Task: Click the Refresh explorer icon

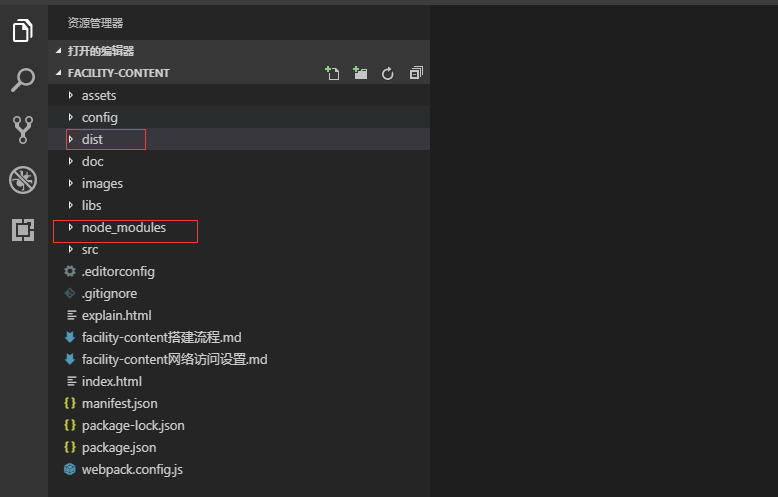Action: coord(388,73)
